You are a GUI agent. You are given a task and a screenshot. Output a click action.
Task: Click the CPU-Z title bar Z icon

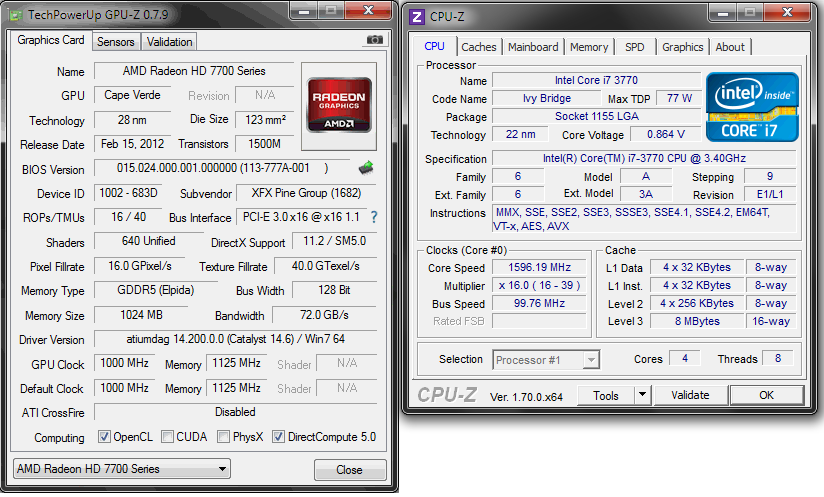pyautogui.click(x=417, y=17)
